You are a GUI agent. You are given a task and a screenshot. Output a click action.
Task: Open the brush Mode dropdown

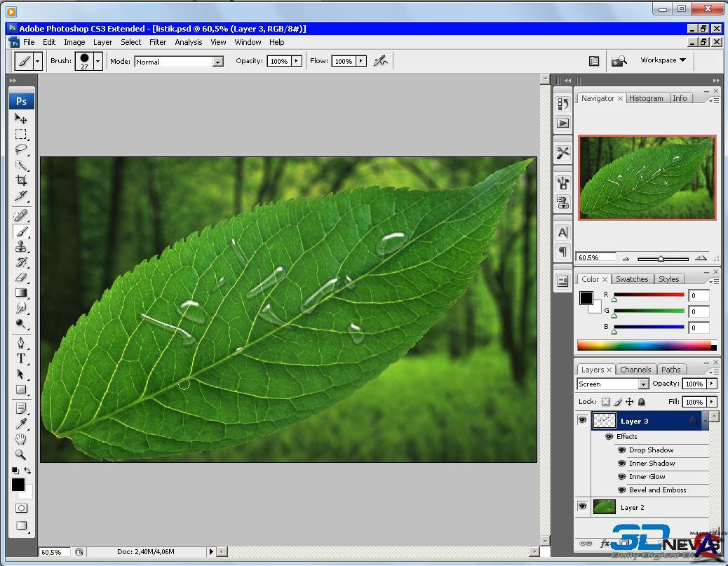coord(217,62)
